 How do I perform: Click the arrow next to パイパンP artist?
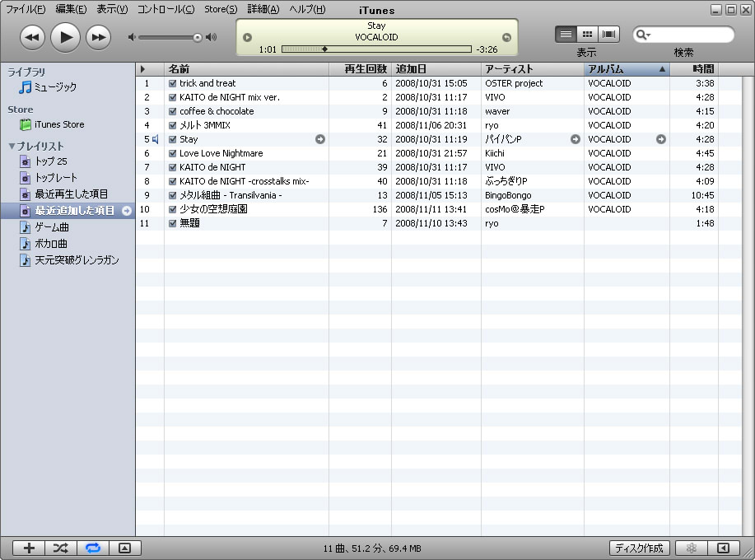(576, 139)
